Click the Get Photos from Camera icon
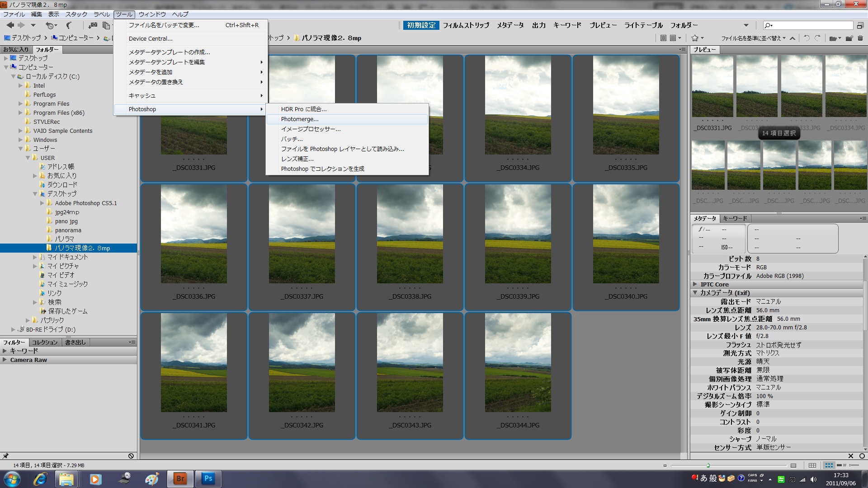Screen dimensions: 868x488 point(93,25)
